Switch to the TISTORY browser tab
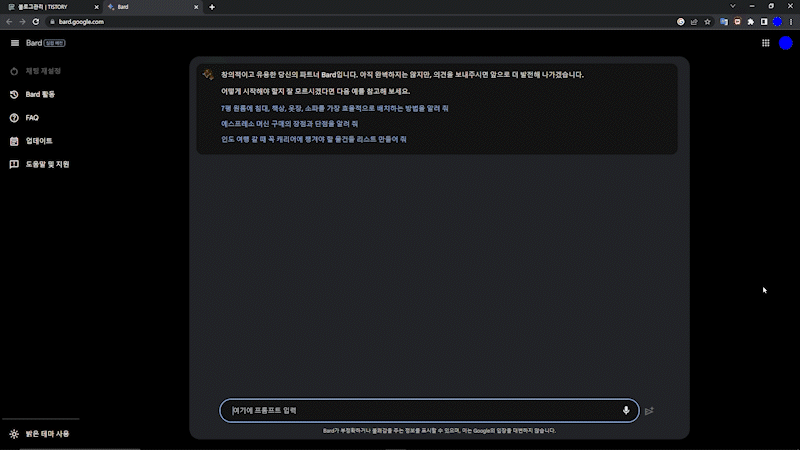The width and height of the screenshot is (800, 450). [x=53, y=7]
